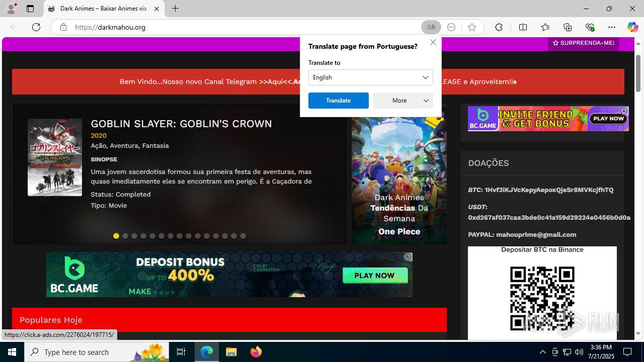Click the blue Translate button
The width and height of the screenshot is (644, 362).
click(339, 101)
